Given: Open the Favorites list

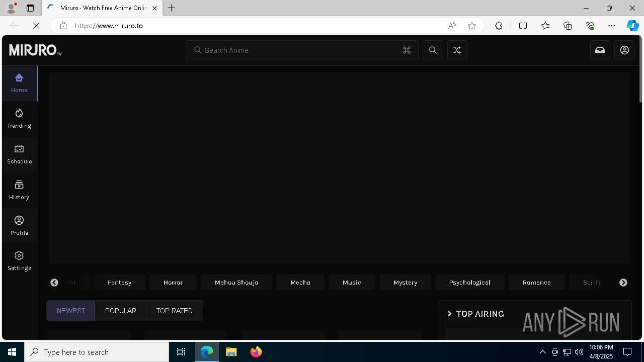Looking at the screenshot, I should tap(545, 26).
